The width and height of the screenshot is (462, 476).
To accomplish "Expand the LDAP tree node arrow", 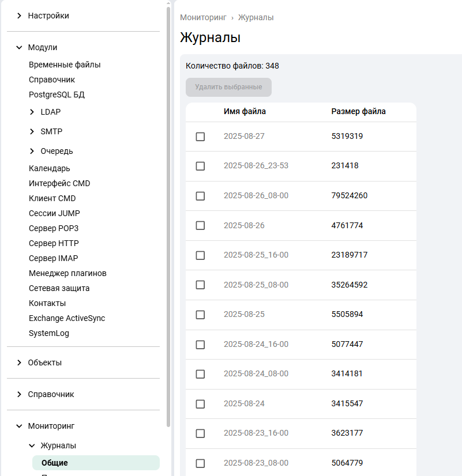I will [32, 112].
